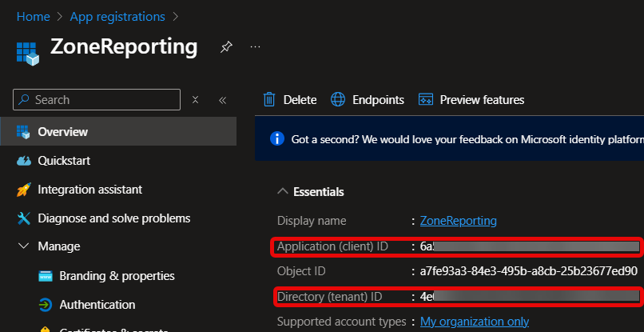Click the globe Endpoints icon

click(338, 99)
